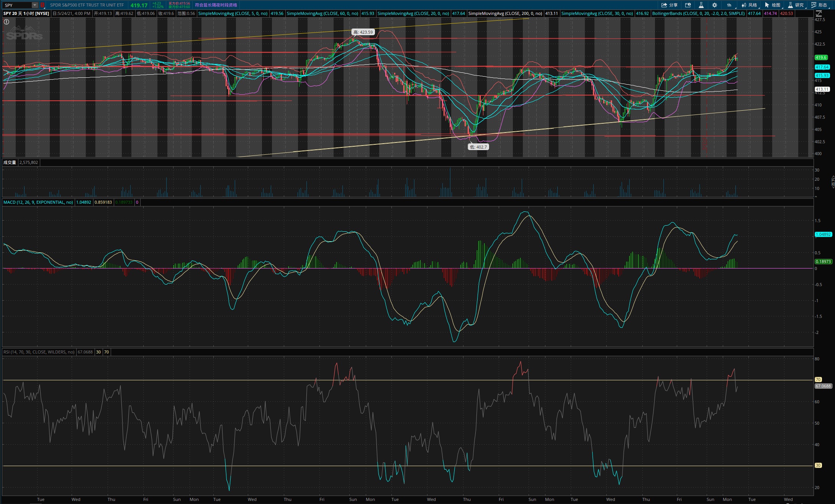Click the MACD study label
This screenshot has width=835, height=504.
[x=38, y=202]
